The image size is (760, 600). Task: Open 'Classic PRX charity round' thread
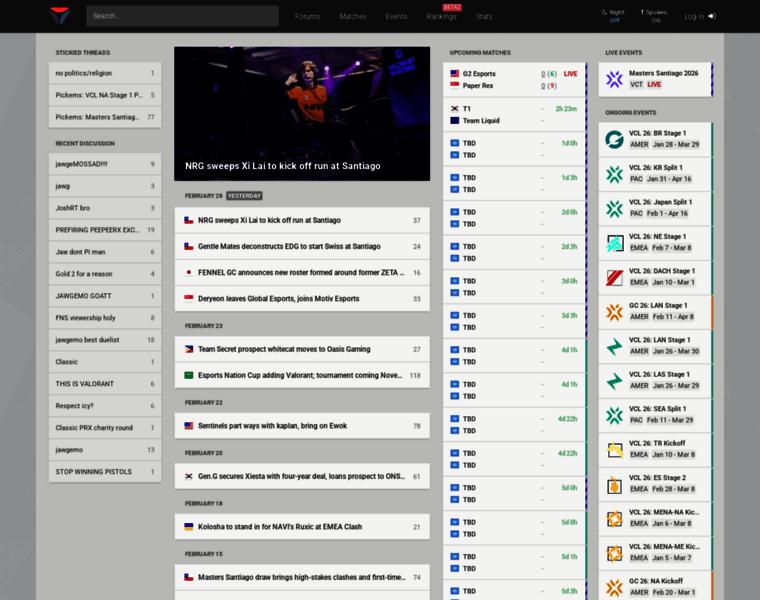pyautogui.click(x=105, y=428)
